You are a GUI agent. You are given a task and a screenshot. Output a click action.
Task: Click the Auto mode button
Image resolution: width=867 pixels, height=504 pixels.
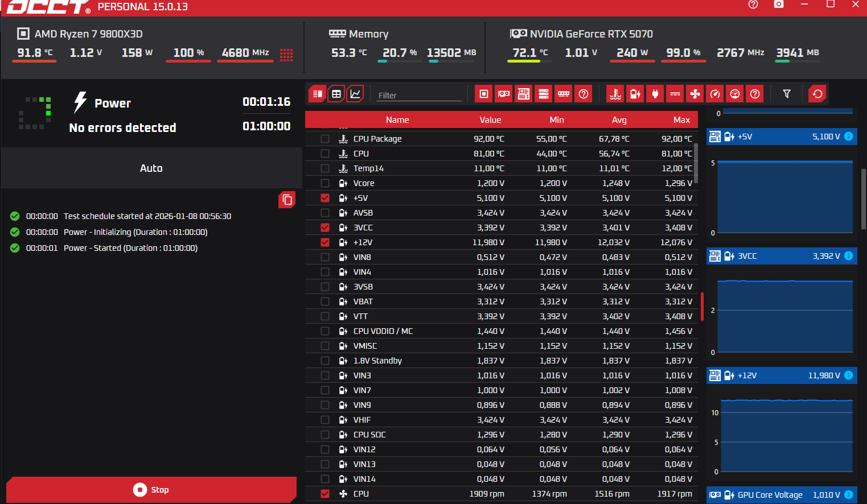pyautogui.click(x=151, y=168)
